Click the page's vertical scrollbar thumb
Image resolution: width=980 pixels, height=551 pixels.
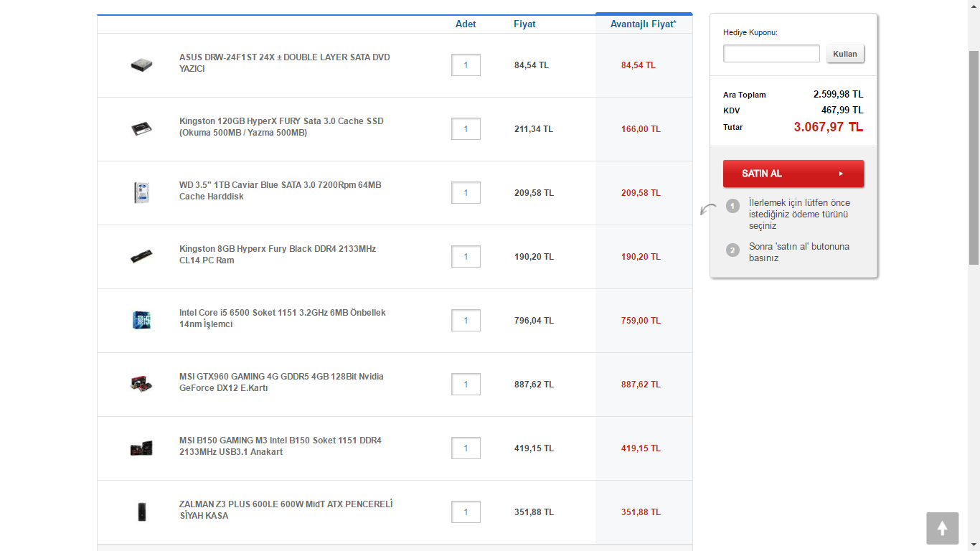pos(974,157)
